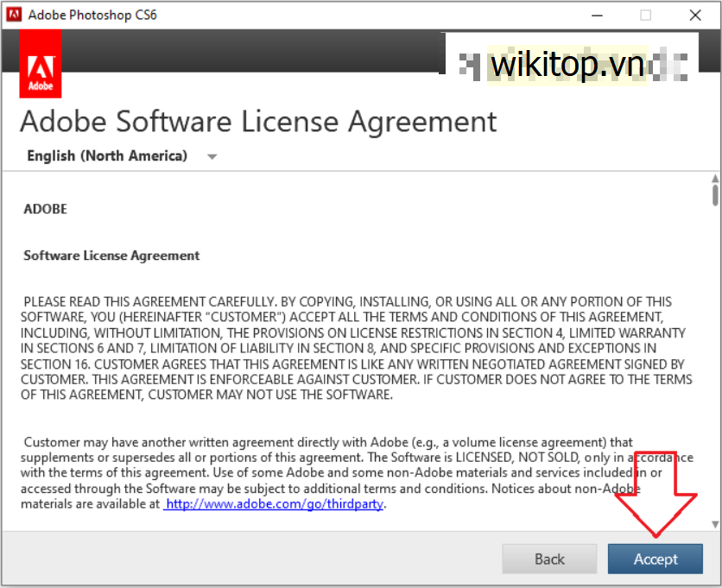722x588 pixels.
Task: Click the Adobe Software License Agreement heading
Action: [x=258, y=121]
